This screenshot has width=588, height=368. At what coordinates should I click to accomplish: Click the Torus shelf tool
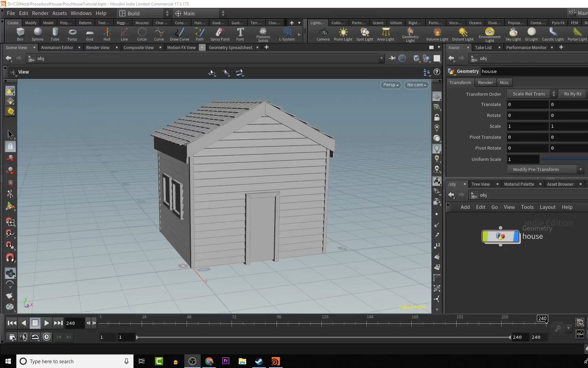72,34
